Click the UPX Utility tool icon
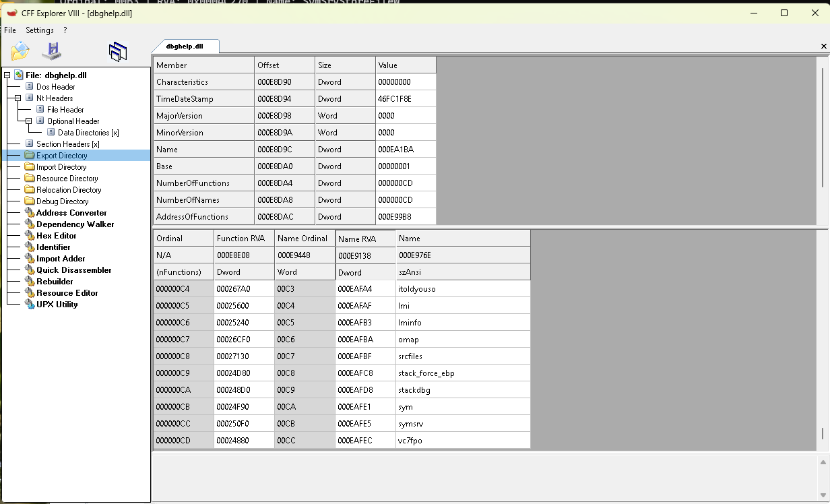Image resolution: width=830 pixels, height=504 pixels. [30, 304]
